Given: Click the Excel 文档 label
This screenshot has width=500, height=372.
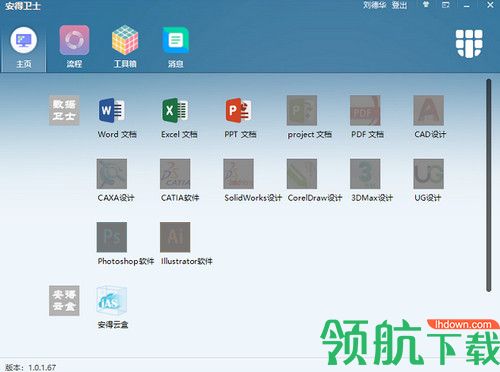Looking at the screenshot, I should coord(179,134).
